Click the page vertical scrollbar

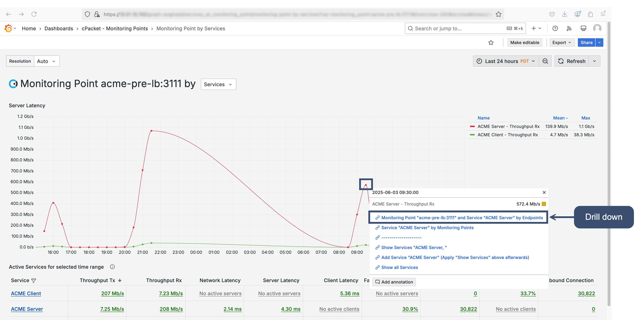tap(609, 164)
